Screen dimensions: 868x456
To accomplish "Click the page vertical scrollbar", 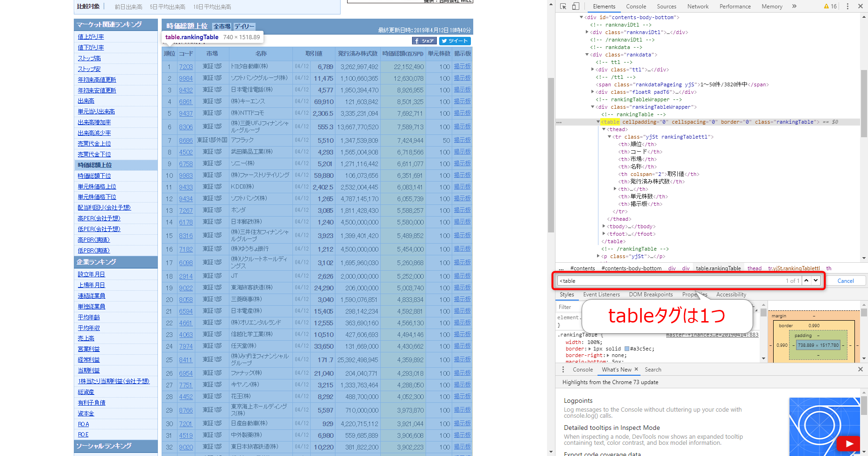I will pos(551,154).
